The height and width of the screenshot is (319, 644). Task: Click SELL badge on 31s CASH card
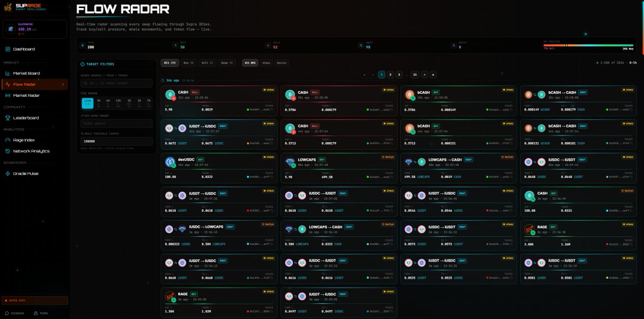pos(195,92)
